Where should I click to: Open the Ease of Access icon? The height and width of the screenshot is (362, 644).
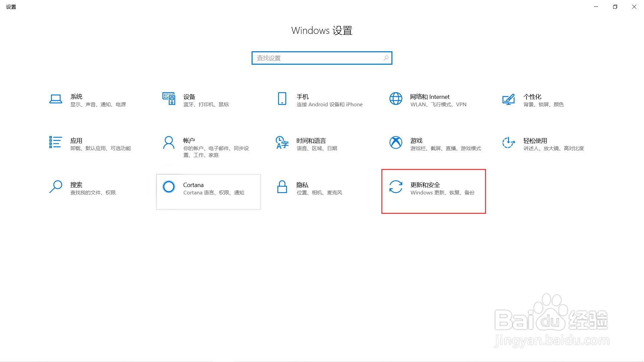[x=508, y=142]
